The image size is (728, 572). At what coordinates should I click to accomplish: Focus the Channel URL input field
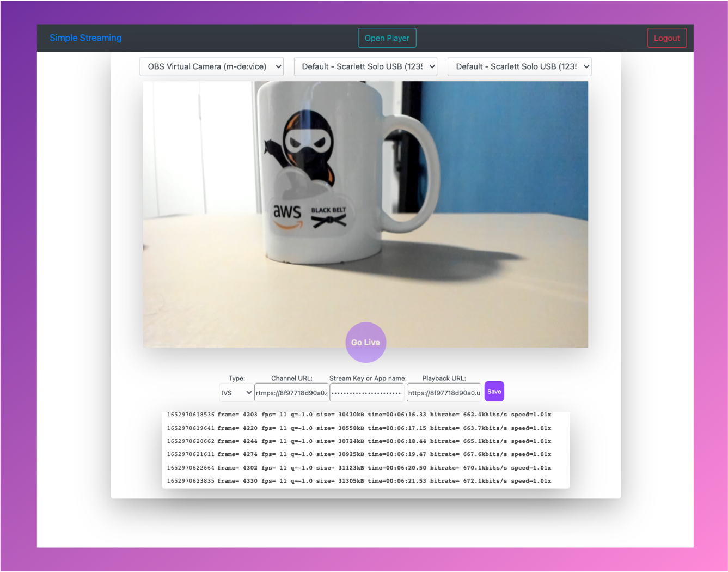pos(292,393)
